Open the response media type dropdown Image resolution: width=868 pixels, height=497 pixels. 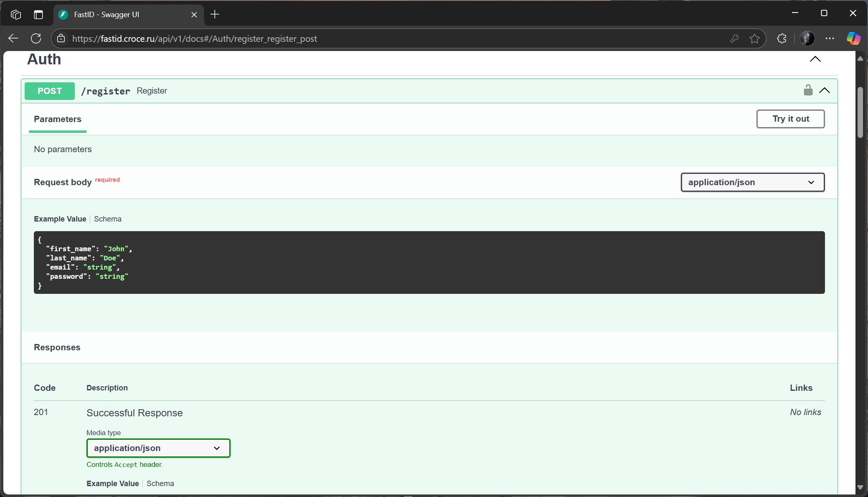pos(158,448)
